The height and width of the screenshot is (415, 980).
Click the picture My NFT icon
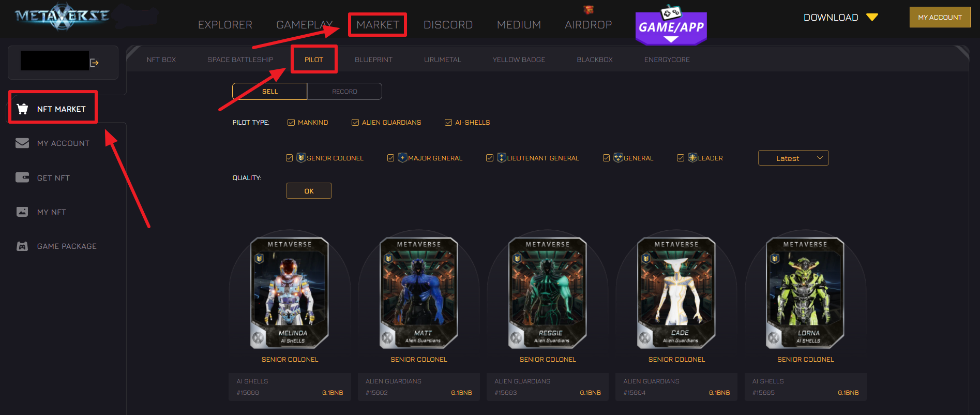(x=22, y=212)
